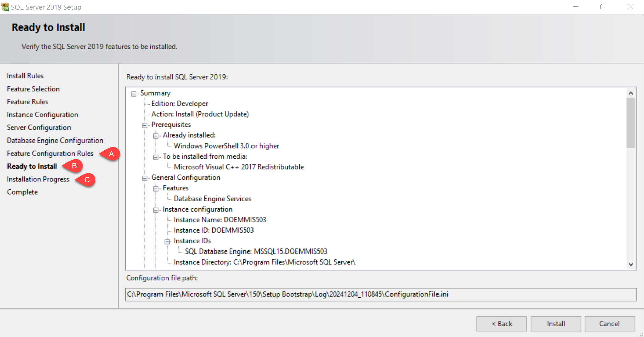Collapse the Instance configuration node
644x337 pixels.
coord(156,210)
